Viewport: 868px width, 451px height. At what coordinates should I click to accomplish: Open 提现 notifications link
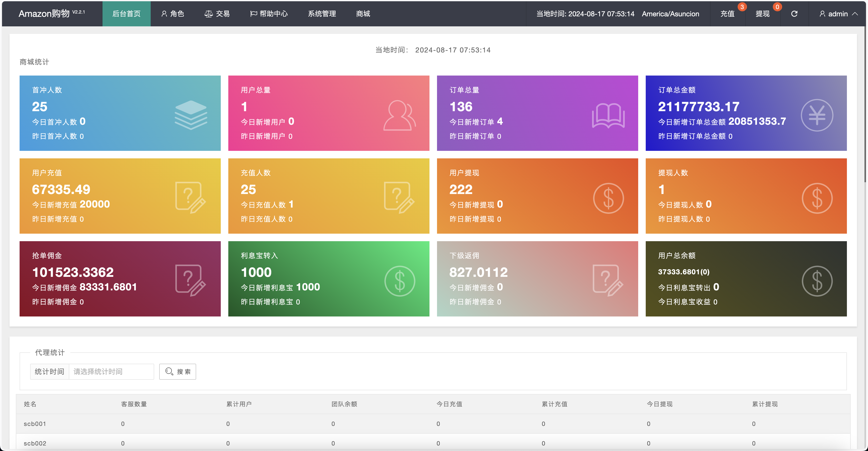763,14
